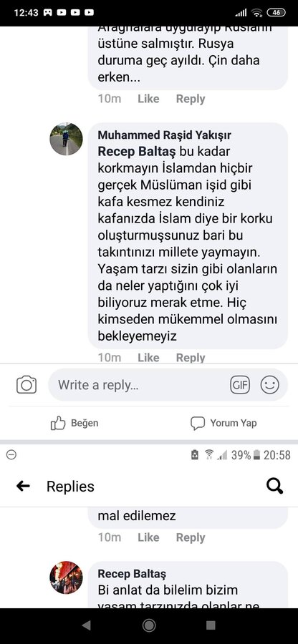View Muhammed Raşid Yakışır's profile picture
The image size is (298, 644).
point(66,139)
